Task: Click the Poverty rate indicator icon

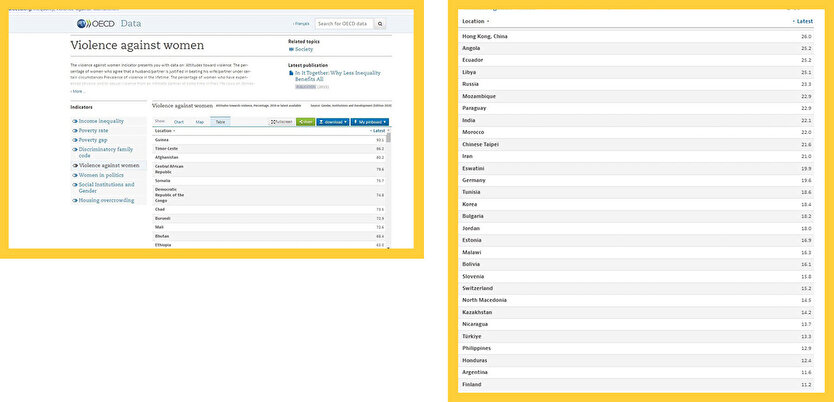Action: 74,130
